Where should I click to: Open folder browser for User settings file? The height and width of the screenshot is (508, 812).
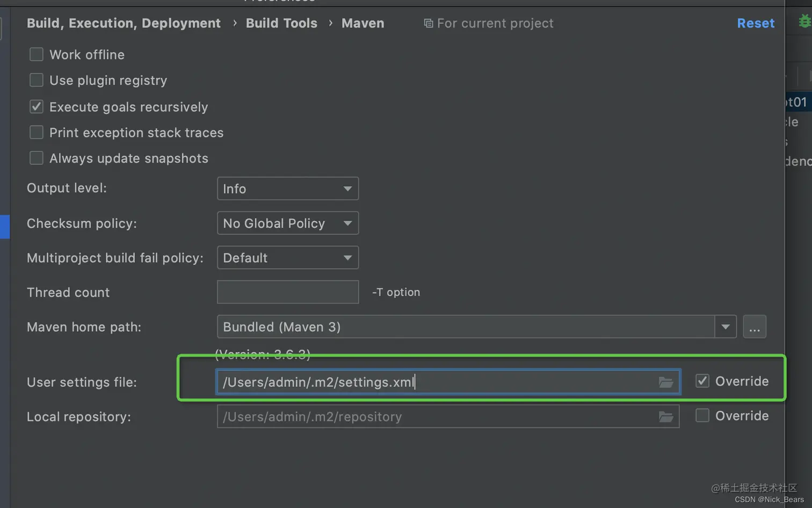click(x=666, y=382)
